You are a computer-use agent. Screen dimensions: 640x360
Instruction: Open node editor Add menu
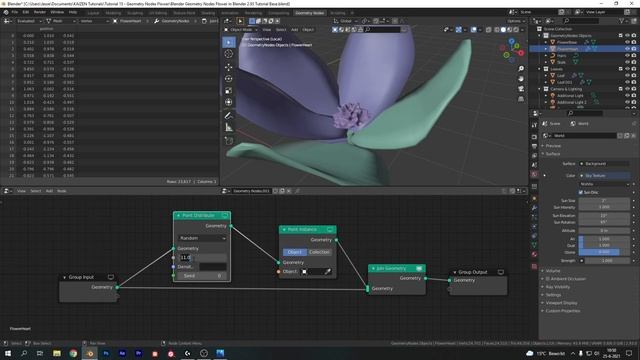click(x=49, y=191)
